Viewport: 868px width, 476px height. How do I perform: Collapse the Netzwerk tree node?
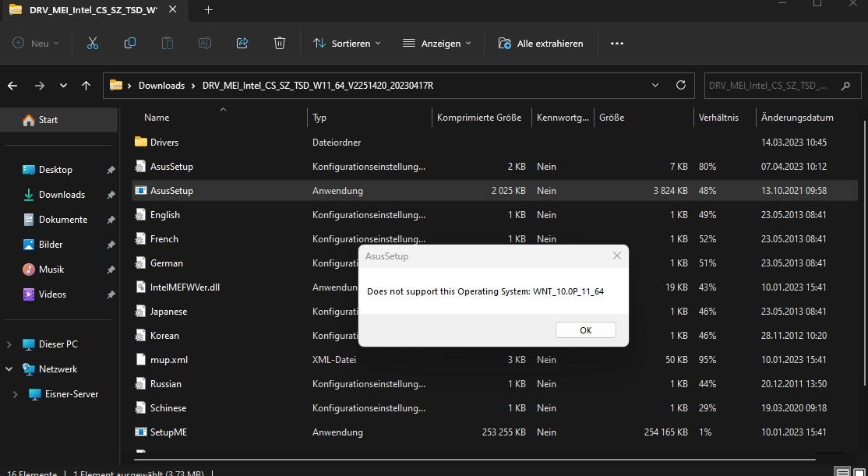coord(9,369)
